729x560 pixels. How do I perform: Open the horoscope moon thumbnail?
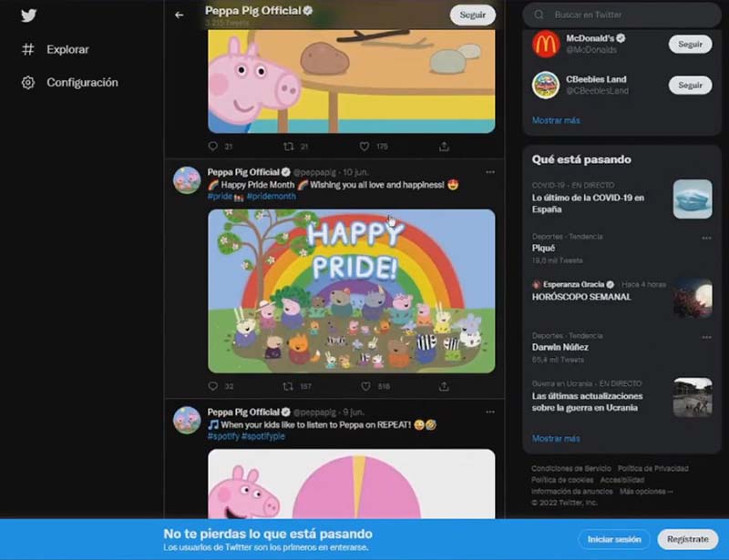tap(693, 299)
